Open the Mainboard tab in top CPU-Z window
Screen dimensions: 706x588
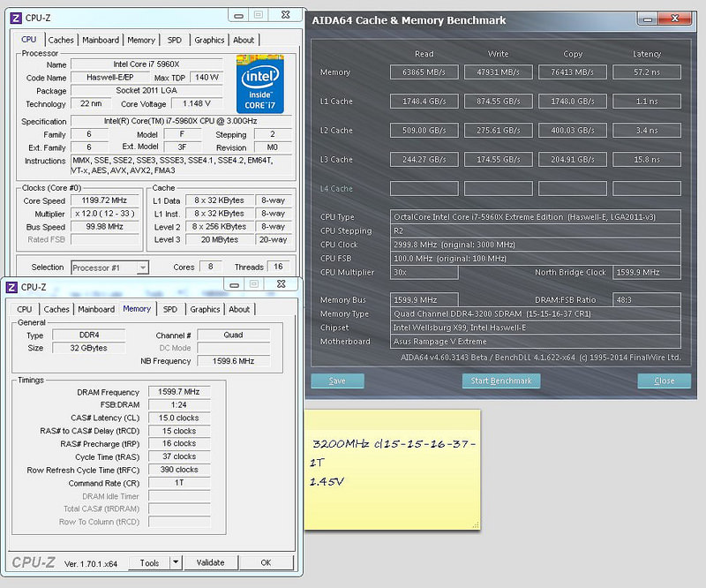point(101,40)
